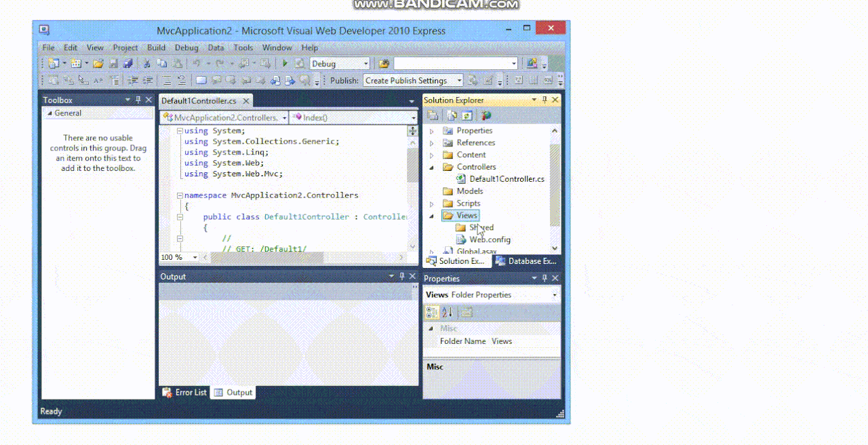The image size is (868, 445).
Task: Click the Folder Name value field Views
Action: [525, 341]
